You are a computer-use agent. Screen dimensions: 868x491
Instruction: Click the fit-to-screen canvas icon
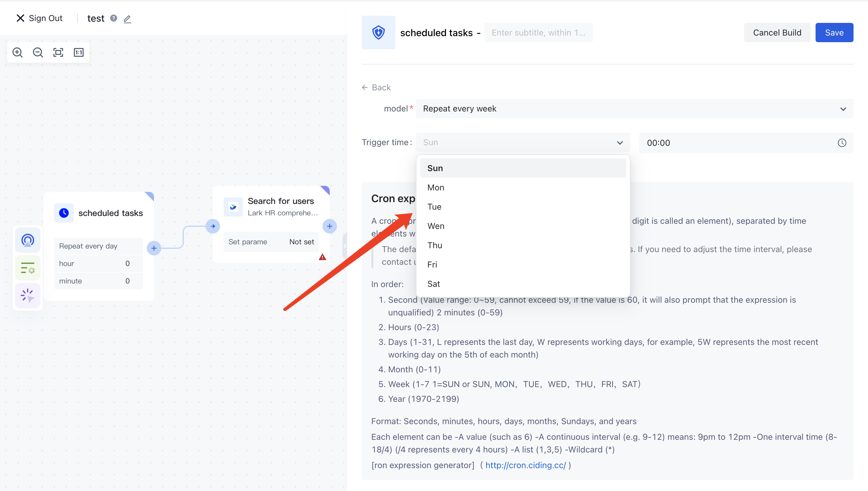tap(58, 52)
